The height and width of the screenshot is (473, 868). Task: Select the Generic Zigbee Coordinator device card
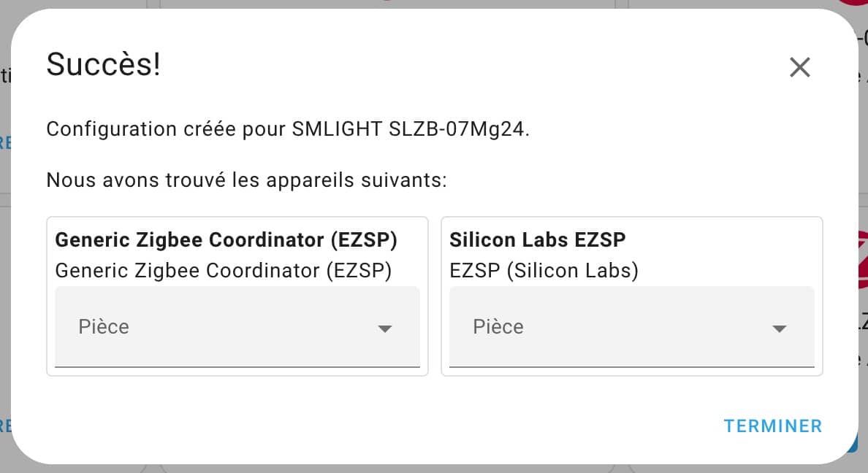237,296
